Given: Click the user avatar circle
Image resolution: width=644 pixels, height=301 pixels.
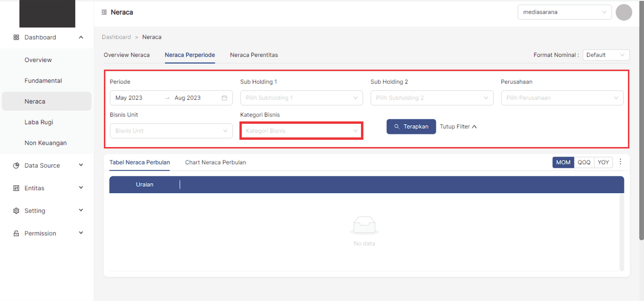Looking at the screenshot, I should (624, 13).
